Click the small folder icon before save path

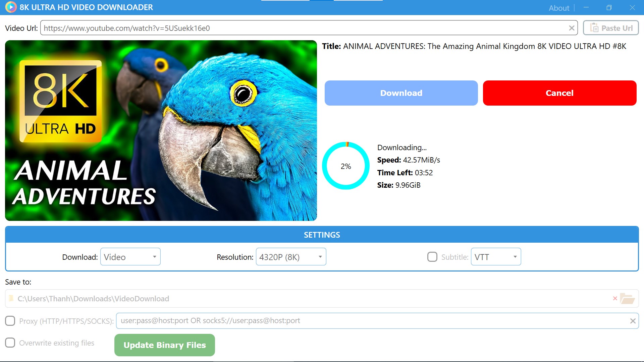click(11, 298)
